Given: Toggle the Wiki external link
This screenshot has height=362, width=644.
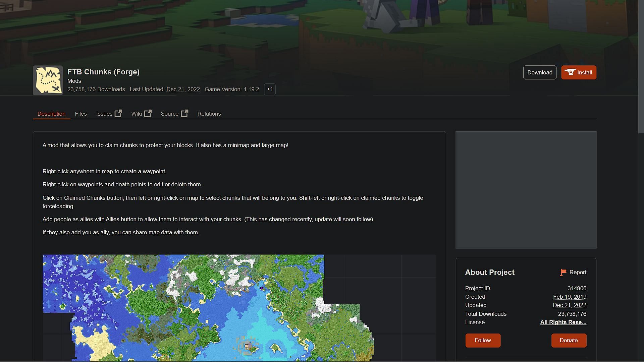Looking at the screenshot, I should pyautogui.click(x=141, y=114).
